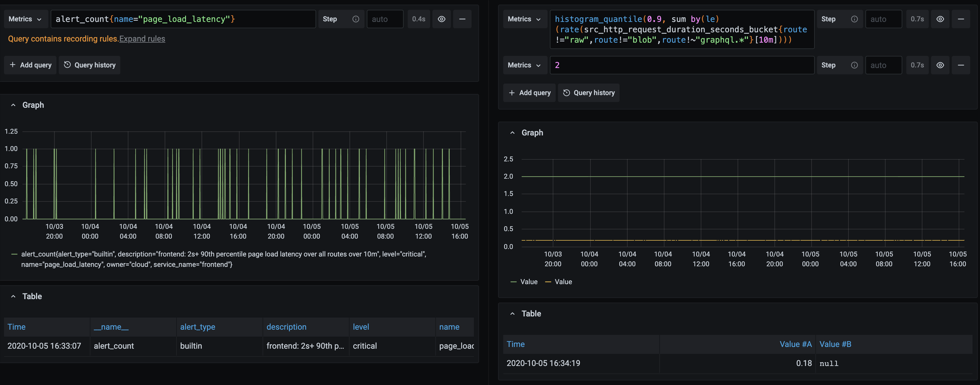Collapse the right Table section chevron
This screenshot has width=980, height=385.
512,314
